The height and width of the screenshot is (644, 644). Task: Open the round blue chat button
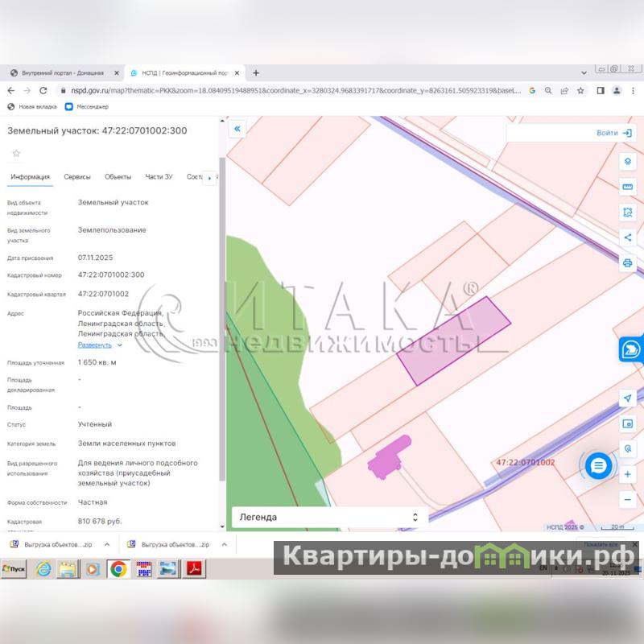click(x=598, y=465)
